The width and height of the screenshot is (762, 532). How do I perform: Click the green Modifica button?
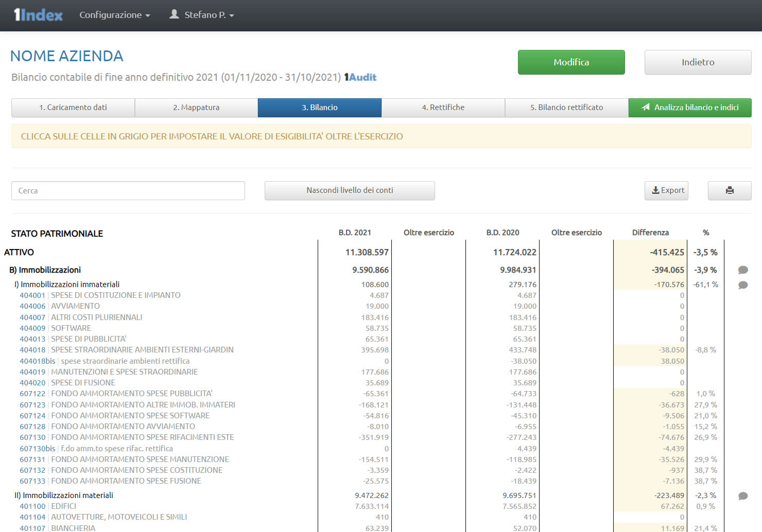(x=571, y=62)
